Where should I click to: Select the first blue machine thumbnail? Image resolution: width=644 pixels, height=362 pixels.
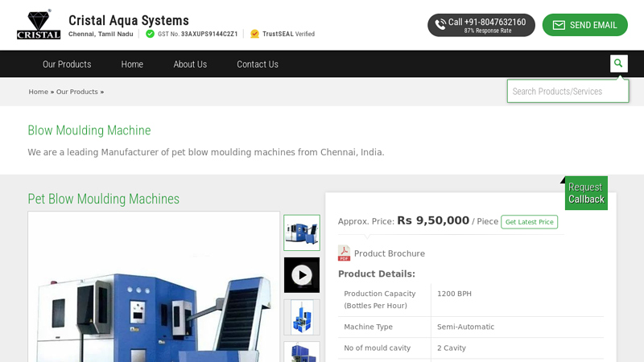click(x=301, y=232)
